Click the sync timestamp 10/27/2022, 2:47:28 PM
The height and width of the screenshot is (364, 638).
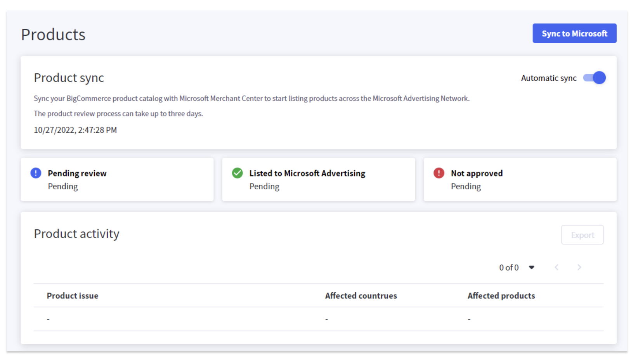pos(75,130)
